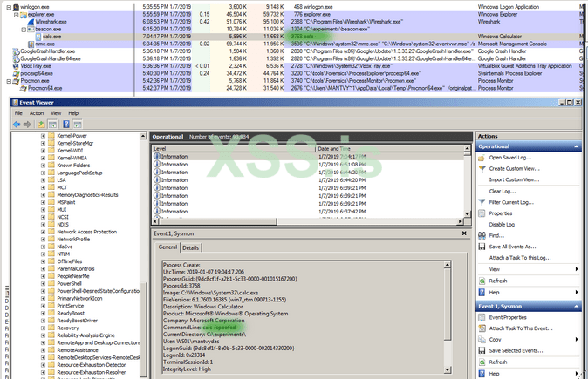Viewport: 588px width, 379px height.
Task: Click Disable Log action
Action: coord(502,225)
